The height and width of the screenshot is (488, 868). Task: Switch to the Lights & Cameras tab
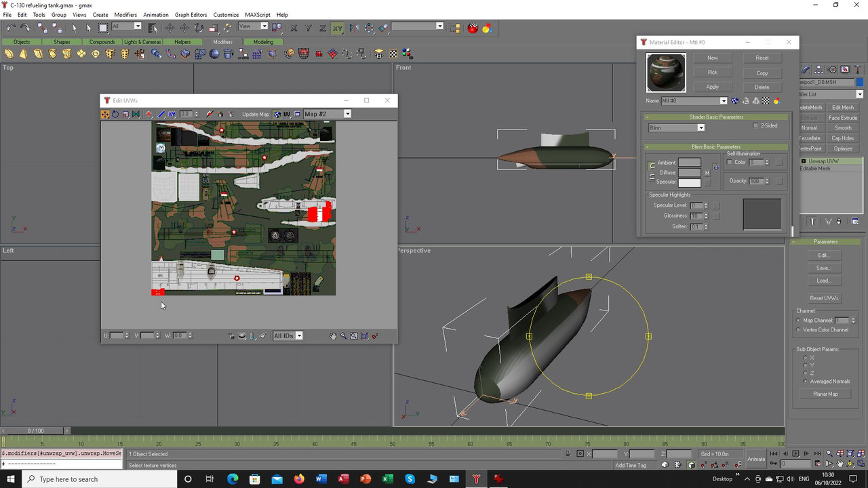142,42
